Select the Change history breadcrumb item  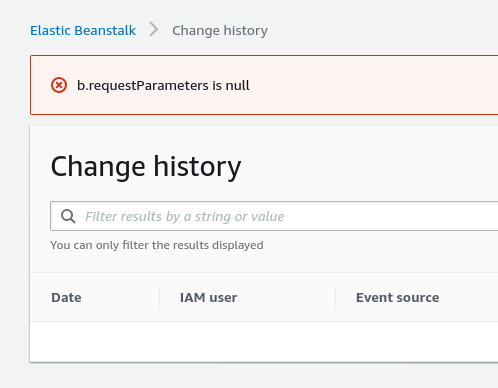(x=220, y=30)
